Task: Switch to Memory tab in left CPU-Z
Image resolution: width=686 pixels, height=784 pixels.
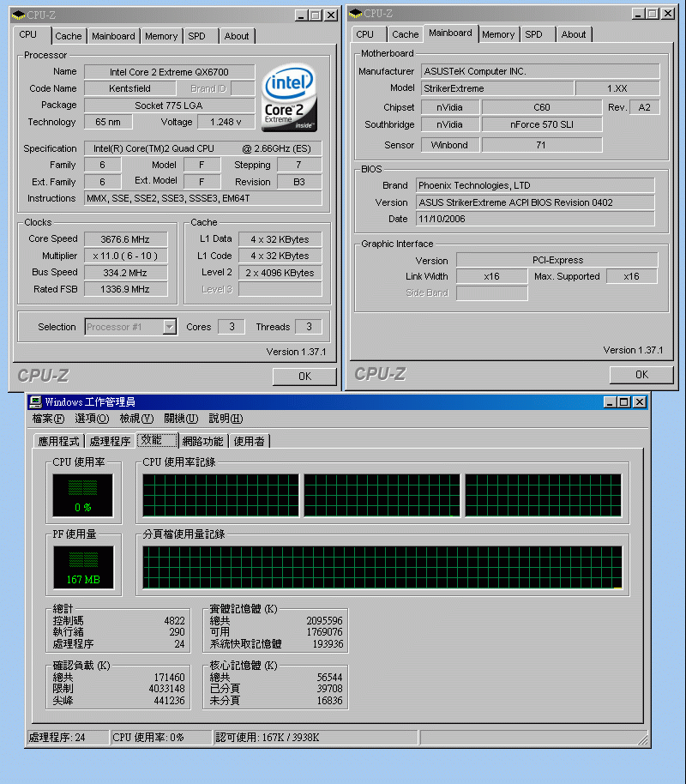Action: (x=161, y=36)
